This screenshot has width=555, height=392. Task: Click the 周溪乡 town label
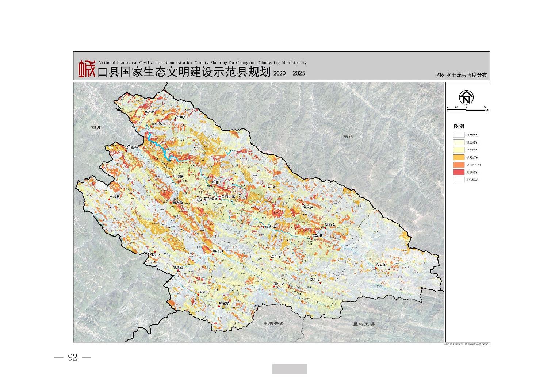pyautogui.click(x=155, y=254)
